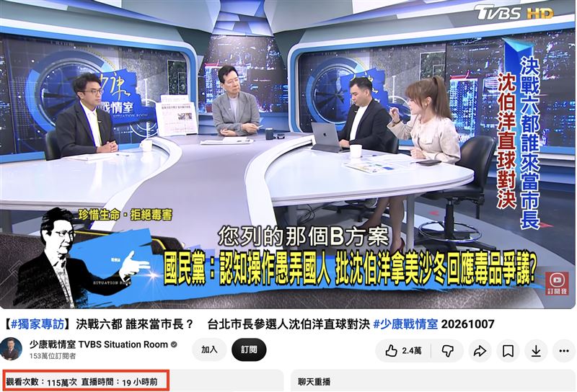
Task: Open the #少康戰情室 hashtag link in title
Action: click(405, 324)
